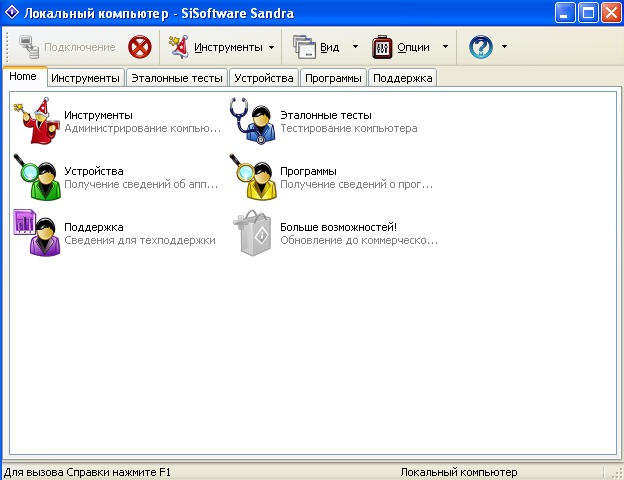Click the Вид windows toolbar icon

coord(304,47)
